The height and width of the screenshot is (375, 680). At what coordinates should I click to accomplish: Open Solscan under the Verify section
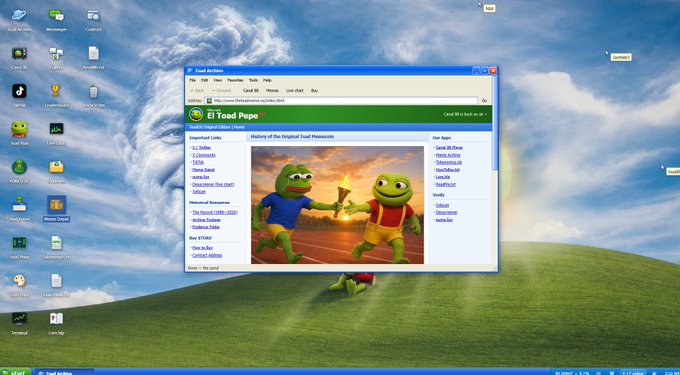tap(442, 205)
